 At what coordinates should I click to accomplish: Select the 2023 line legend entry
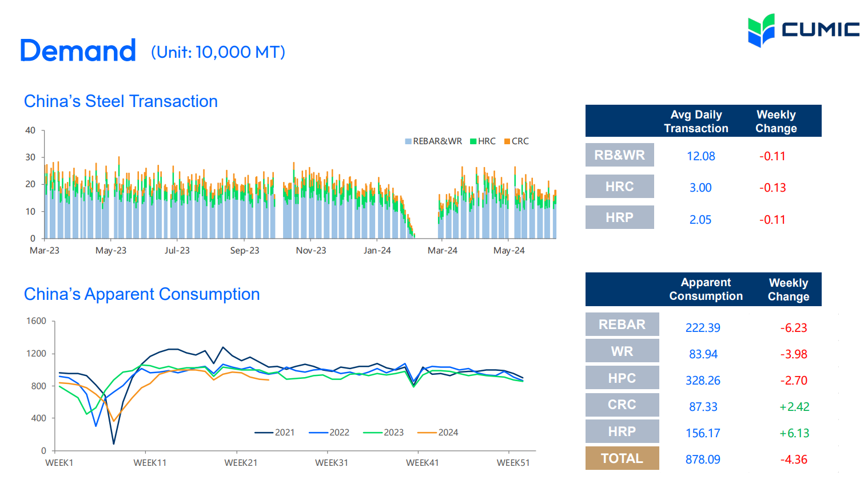[384, 433]
